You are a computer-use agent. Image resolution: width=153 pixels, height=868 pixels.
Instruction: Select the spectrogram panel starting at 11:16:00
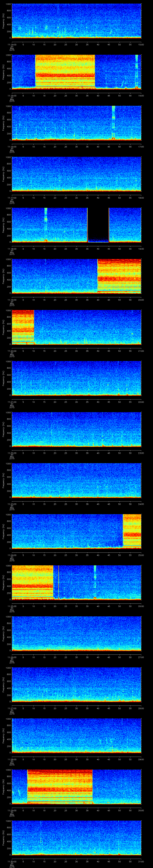pyautogui.click(x=77, y=123)
